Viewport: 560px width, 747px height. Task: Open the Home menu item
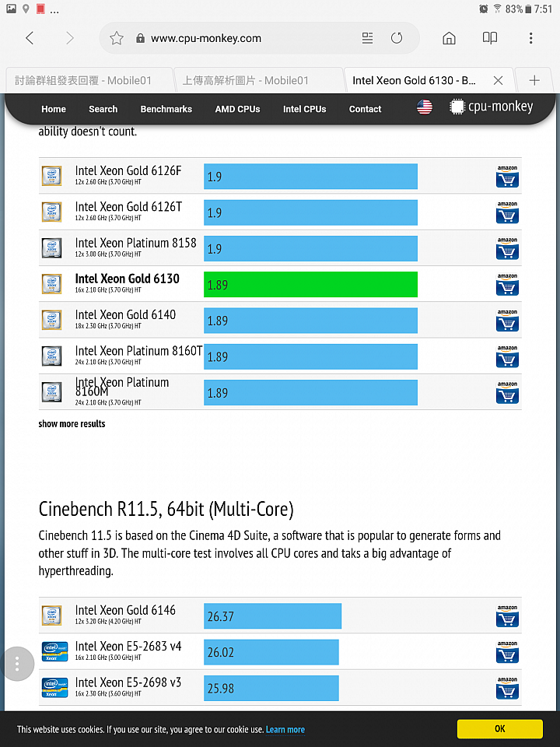point(54,109)
